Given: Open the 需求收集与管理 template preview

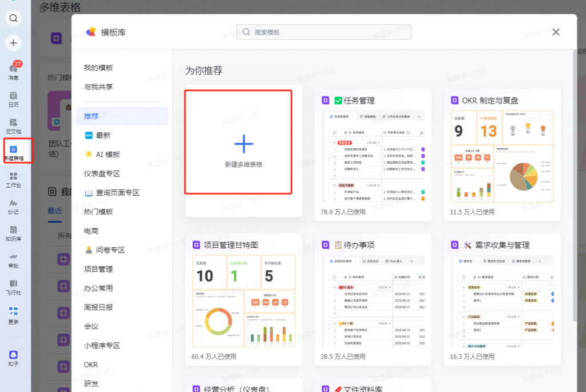Looking at the screenshot, I should click(x=502, y=301).
